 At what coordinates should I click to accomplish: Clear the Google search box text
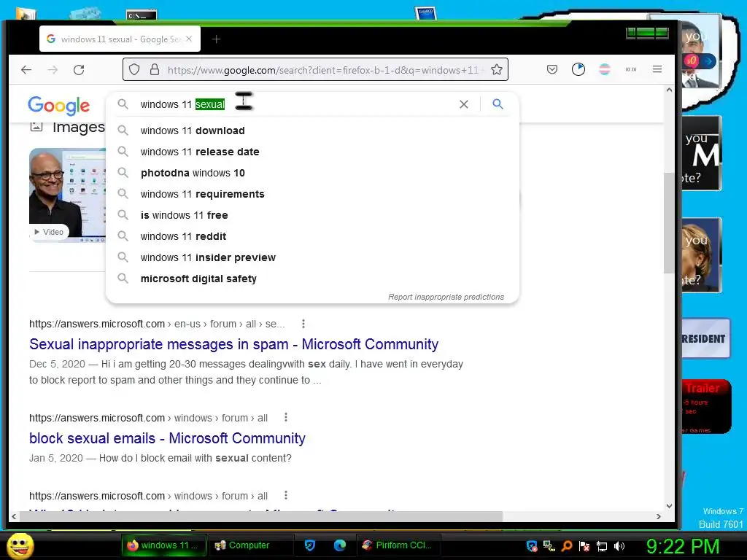[x=463, y=104]
